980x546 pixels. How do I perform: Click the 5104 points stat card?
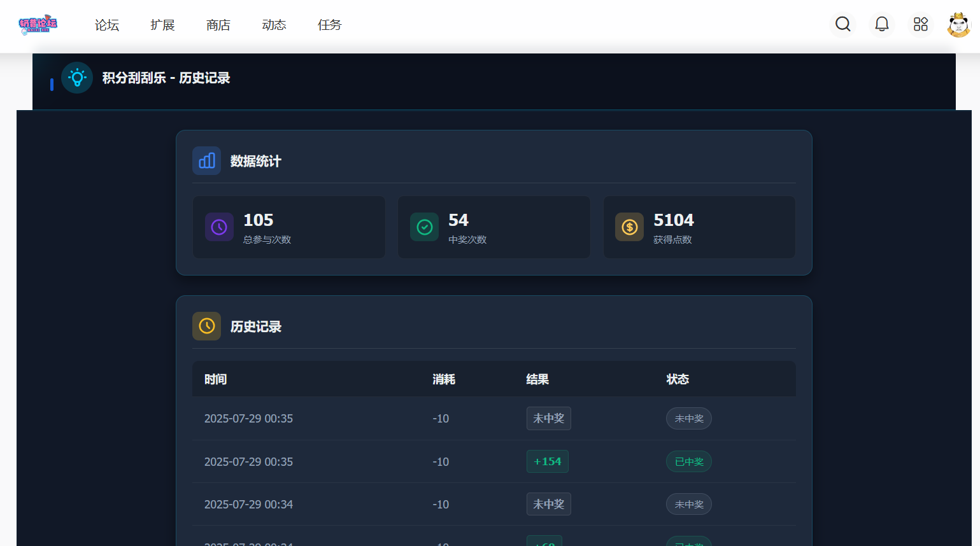(699, 227)
